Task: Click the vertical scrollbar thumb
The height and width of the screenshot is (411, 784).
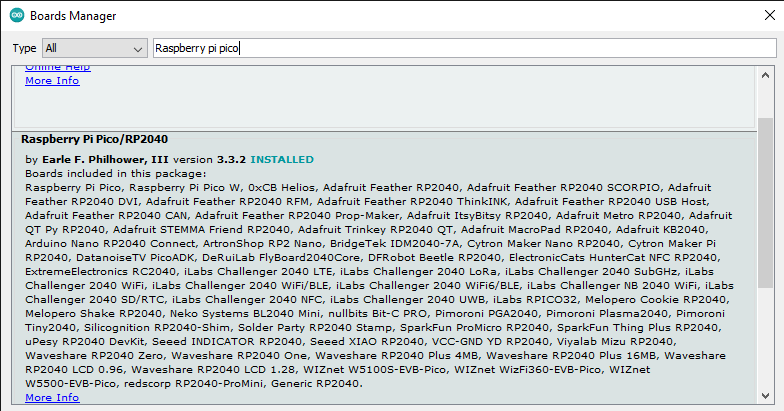Action: pos(765,203)
